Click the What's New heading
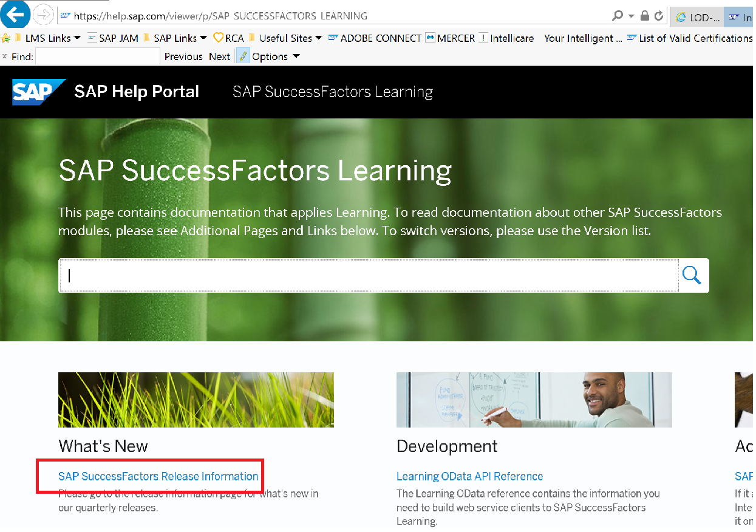 click(103, 446)
